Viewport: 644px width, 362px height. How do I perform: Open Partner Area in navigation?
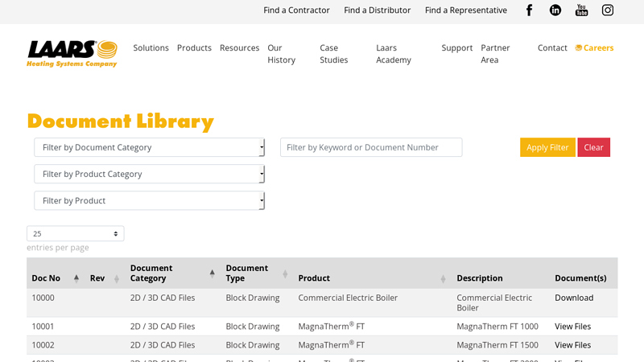pos(495,54)
